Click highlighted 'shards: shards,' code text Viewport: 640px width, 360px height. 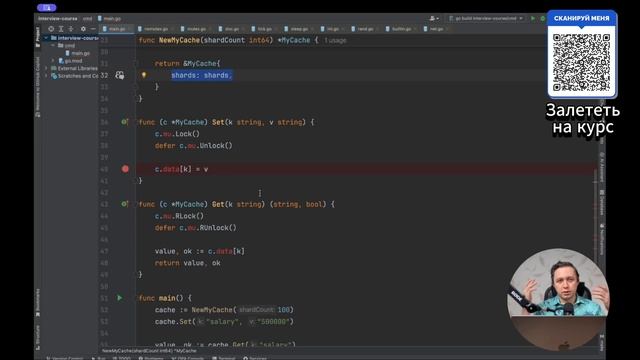202,75
